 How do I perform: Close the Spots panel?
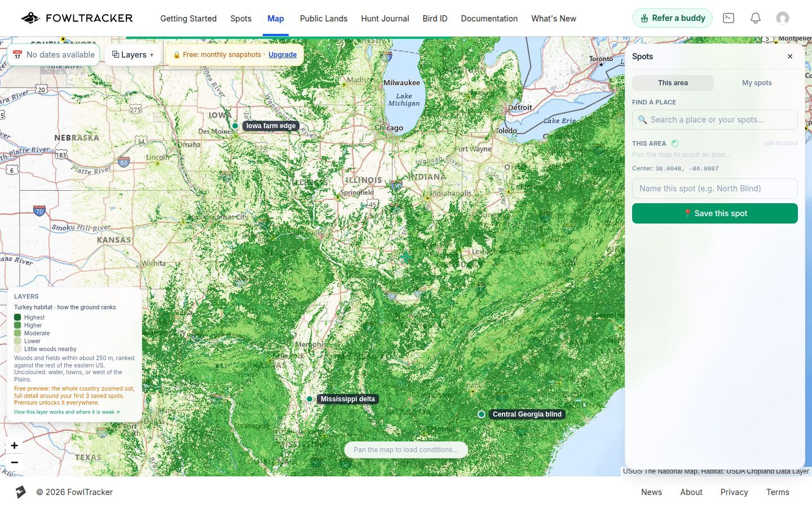click(790, 56)
